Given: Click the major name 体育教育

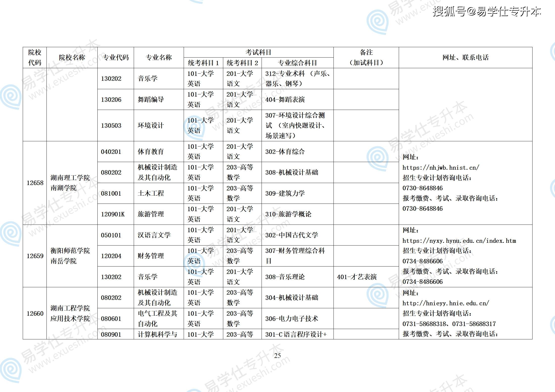Looking at the screenshot, I should [x=151, y=152].
